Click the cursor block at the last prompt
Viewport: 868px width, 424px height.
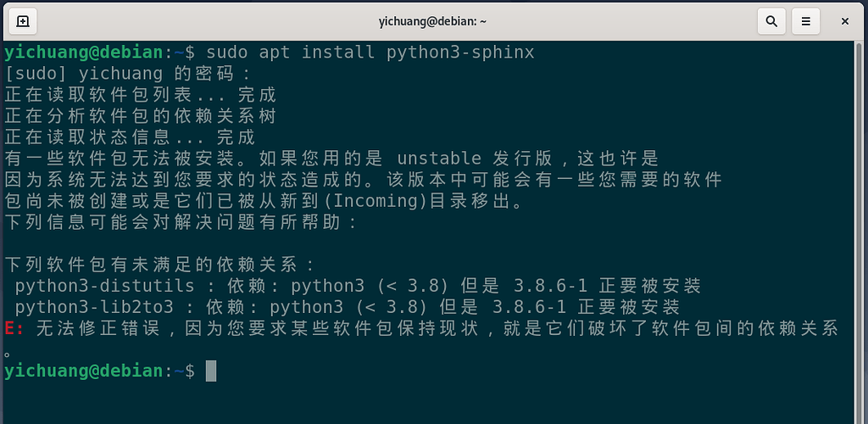pyautogui.click(x=211, y=371)
